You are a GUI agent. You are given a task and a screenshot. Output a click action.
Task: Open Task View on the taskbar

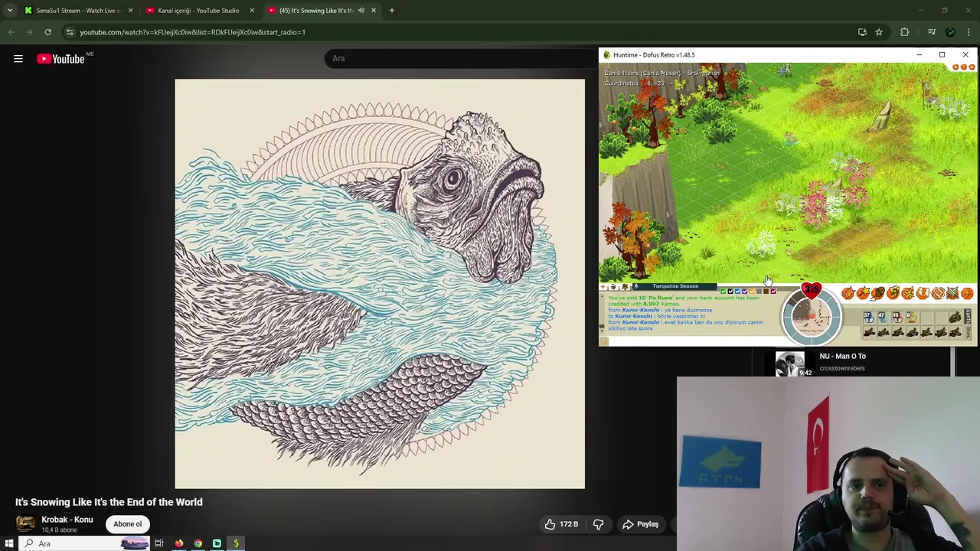click(159, 543)
